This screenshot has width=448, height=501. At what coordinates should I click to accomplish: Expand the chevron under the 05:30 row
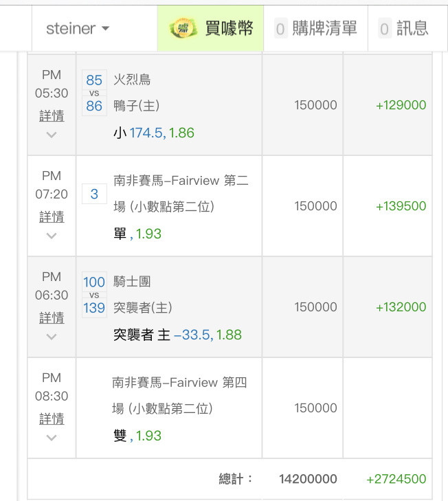(52, 135)
